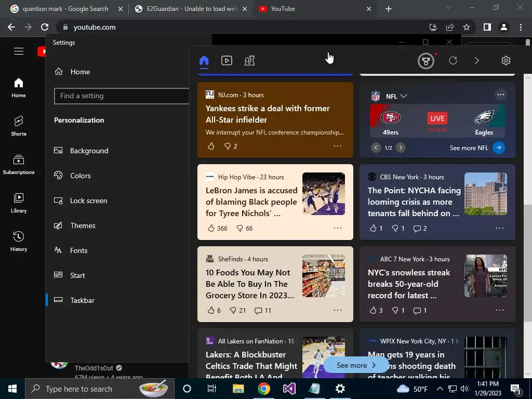Open Background personalization settings
This screenshot has width=532, height=399.
[x=81, y=151]
